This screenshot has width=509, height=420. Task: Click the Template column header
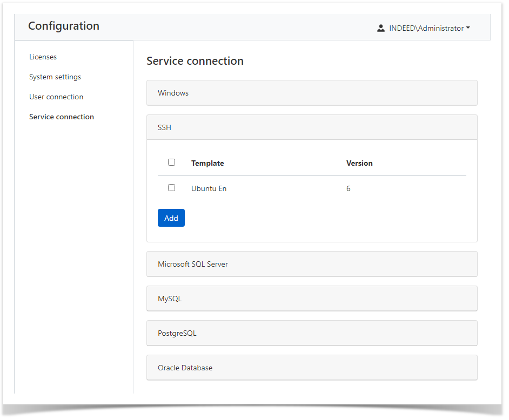point(207,163)
